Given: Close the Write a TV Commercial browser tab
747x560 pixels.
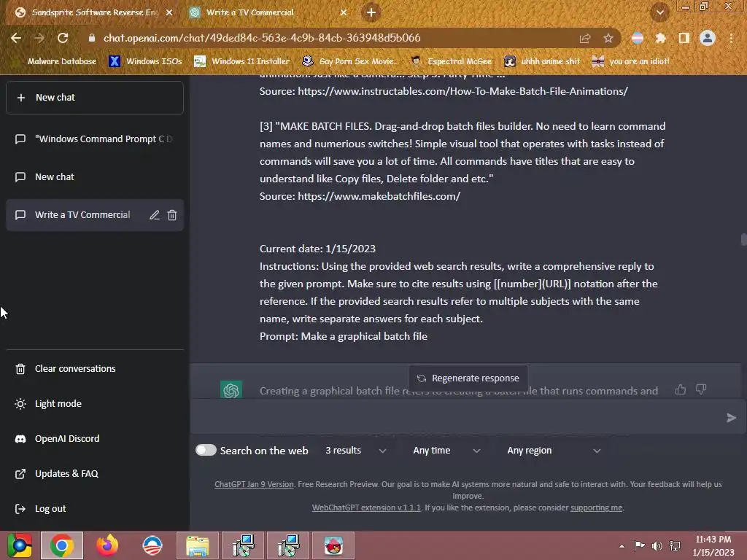Looking at the screenshot, I should click(343, 12).
